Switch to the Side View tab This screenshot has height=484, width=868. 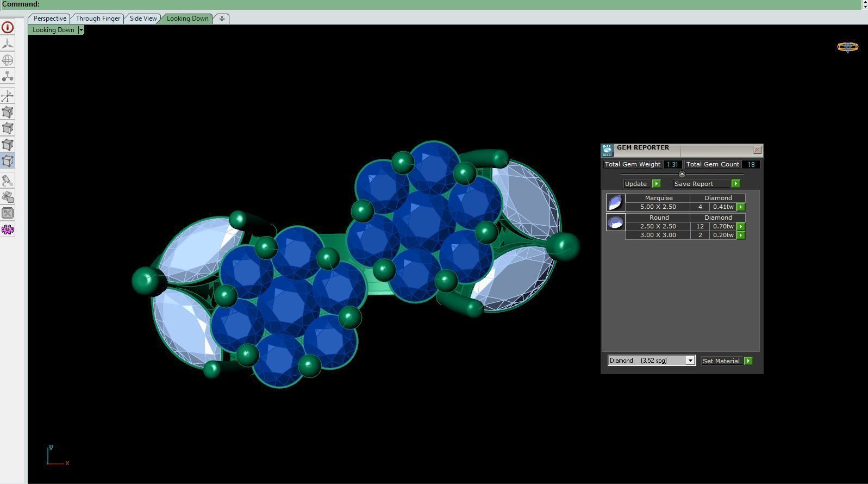[x=143, y=18]
